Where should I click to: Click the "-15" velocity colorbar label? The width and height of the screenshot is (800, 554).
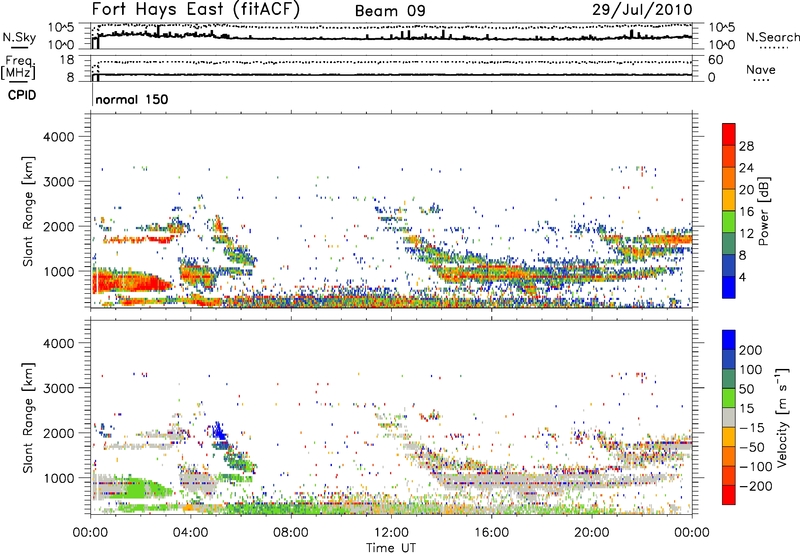[752, 427]
